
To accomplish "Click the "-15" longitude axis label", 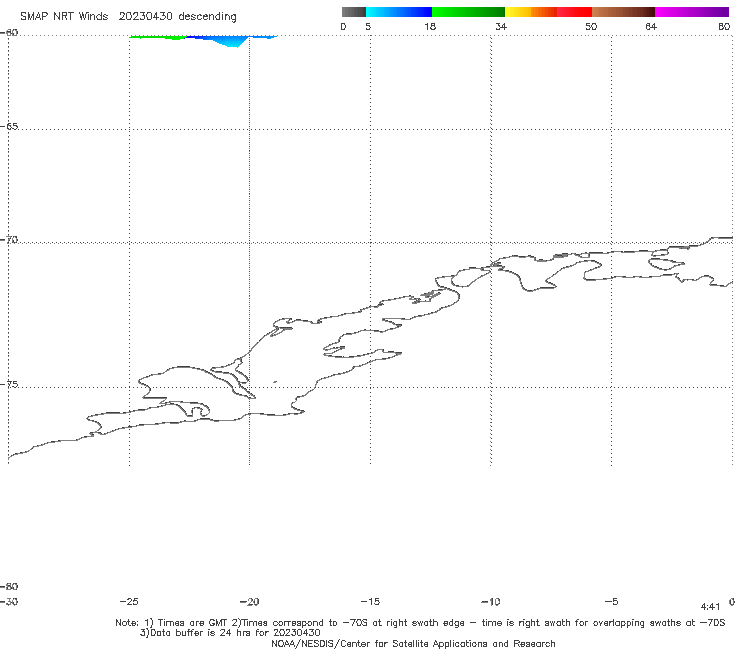I will click(x=370, y=602).
